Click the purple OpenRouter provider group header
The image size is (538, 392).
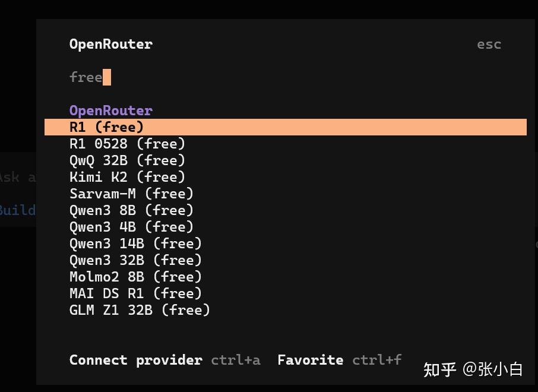[111, 110]
